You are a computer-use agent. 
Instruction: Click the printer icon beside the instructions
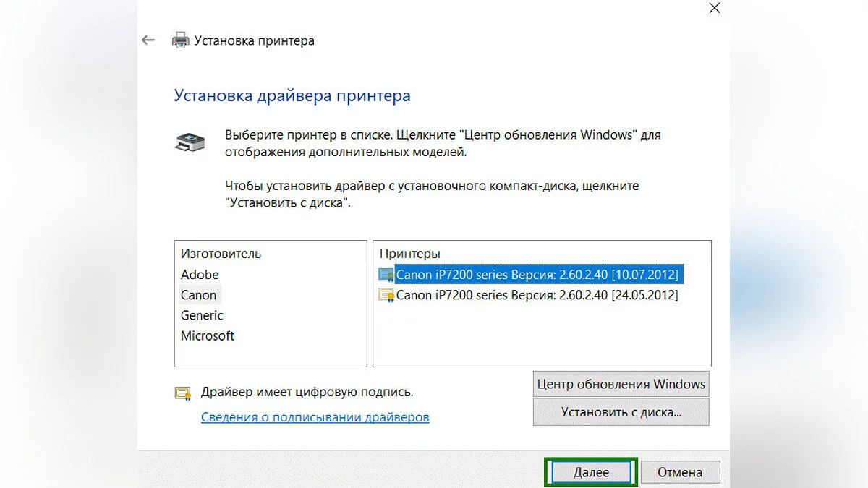(190, 141)
